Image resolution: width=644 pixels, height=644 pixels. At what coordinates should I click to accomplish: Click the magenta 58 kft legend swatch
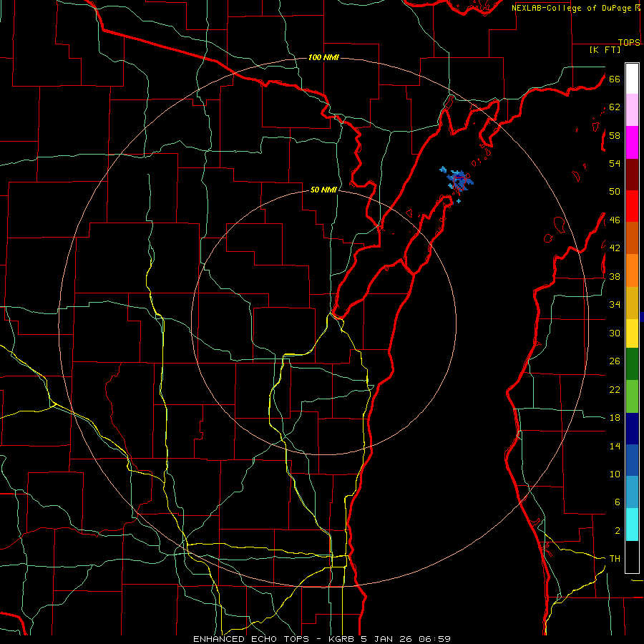(632, 142)
